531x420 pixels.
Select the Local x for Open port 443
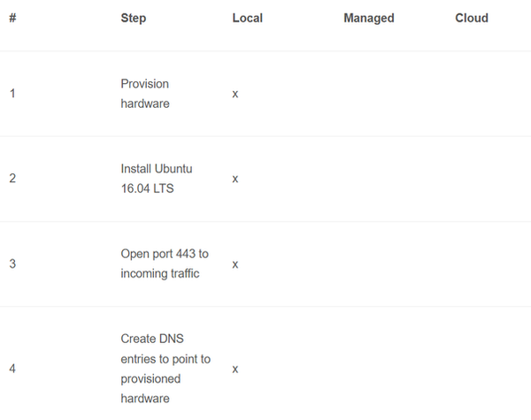coord(235,263)
